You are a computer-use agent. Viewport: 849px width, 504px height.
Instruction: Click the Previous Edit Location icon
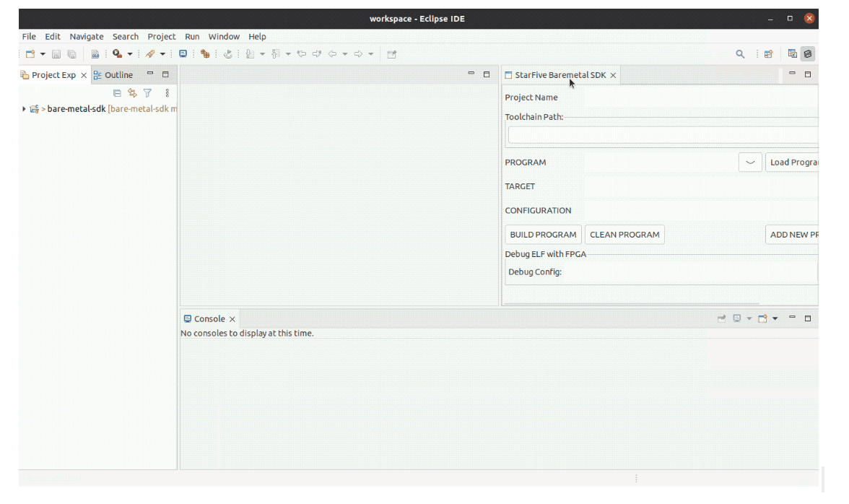[x=302, y=54]
